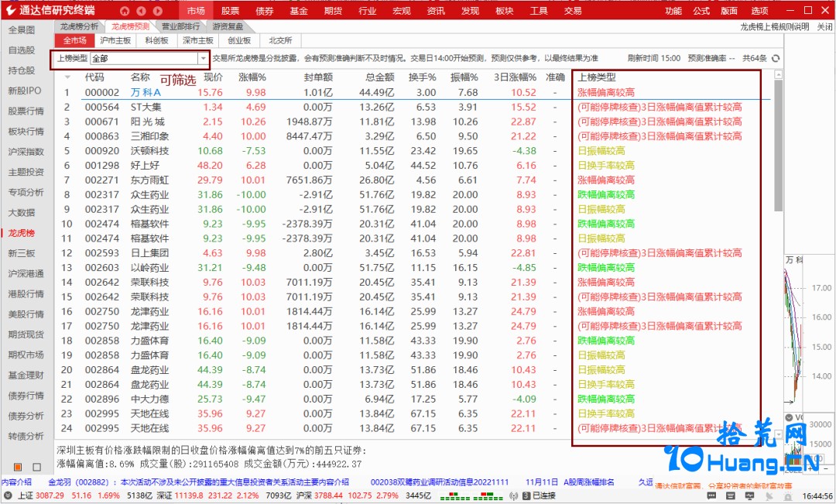836x504 pixels.
Task: Open the 债券 menu
Action: click(265, 11)
